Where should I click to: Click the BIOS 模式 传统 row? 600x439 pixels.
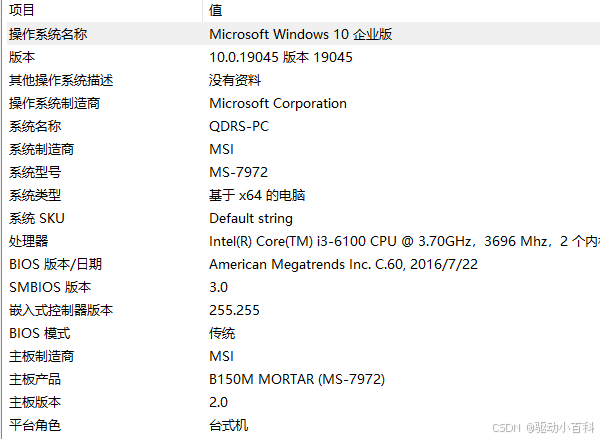tap(303, 333)
